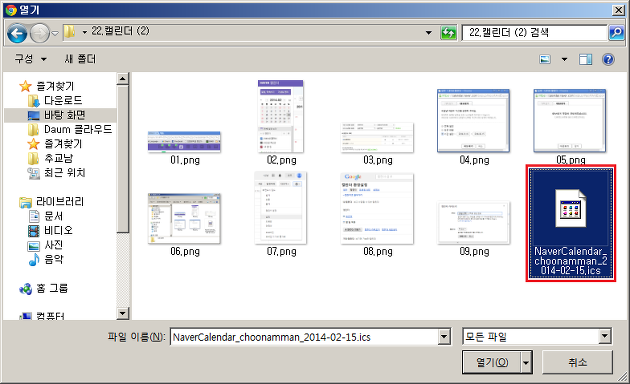Expand the dropdown arrow beside 열기
The width and height of the screenshot is (630, 384).
click(x=526, y=363)
